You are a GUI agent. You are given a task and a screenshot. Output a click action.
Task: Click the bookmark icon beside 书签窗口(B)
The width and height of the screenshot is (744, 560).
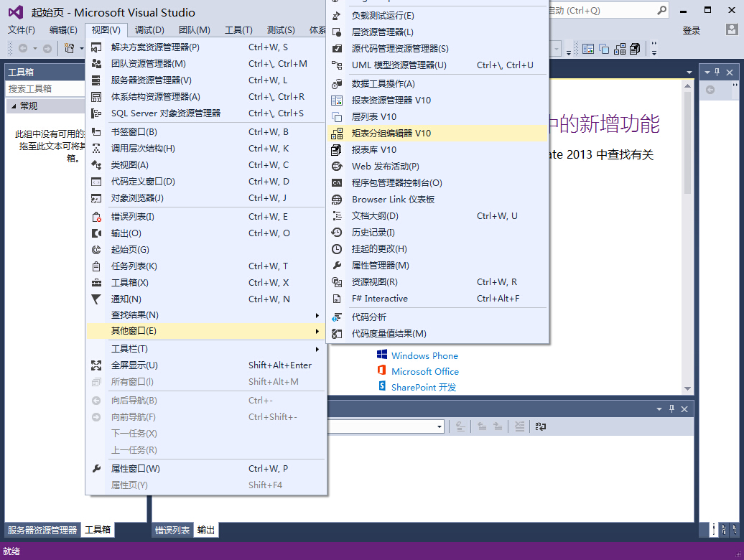[x=96, y=132]
